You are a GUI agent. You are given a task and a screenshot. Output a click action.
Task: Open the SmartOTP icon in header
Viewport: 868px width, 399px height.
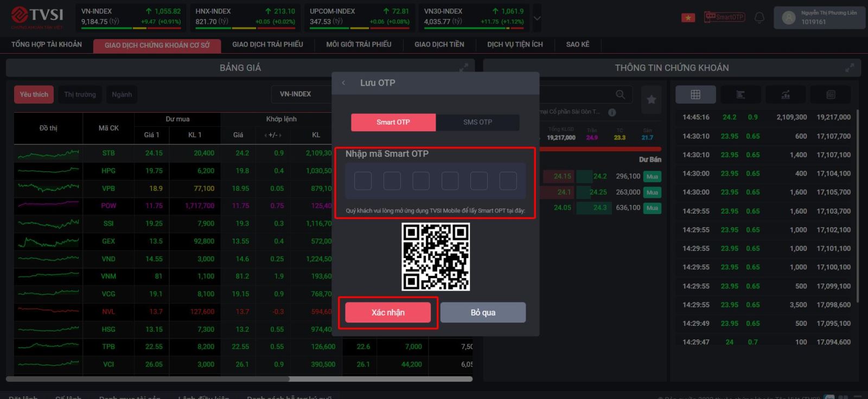click(x=724, y=17)
